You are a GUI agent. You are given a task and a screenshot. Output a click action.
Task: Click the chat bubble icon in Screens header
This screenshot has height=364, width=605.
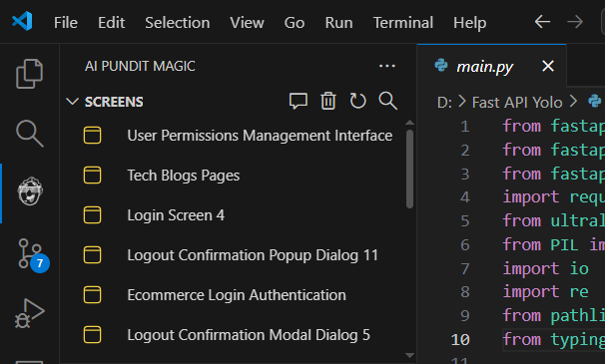point(299,101)
